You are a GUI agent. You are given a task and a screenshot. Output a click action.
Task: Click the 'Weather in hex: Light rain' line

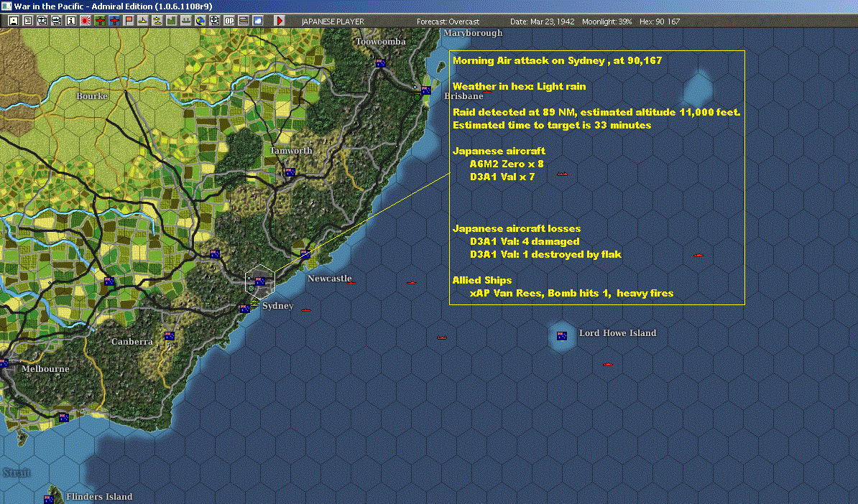click(x=520, y=86)
